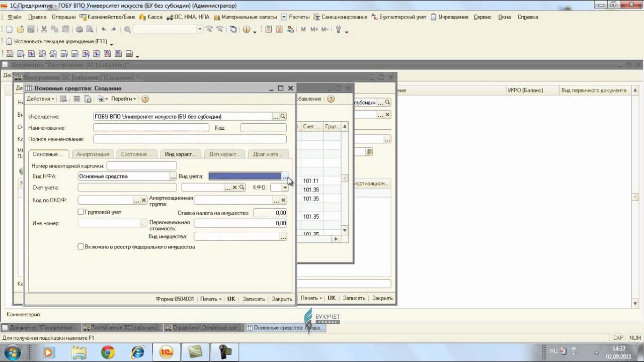Open Print preview from main toolbar
644x362 pixels.
coord(89,30)
